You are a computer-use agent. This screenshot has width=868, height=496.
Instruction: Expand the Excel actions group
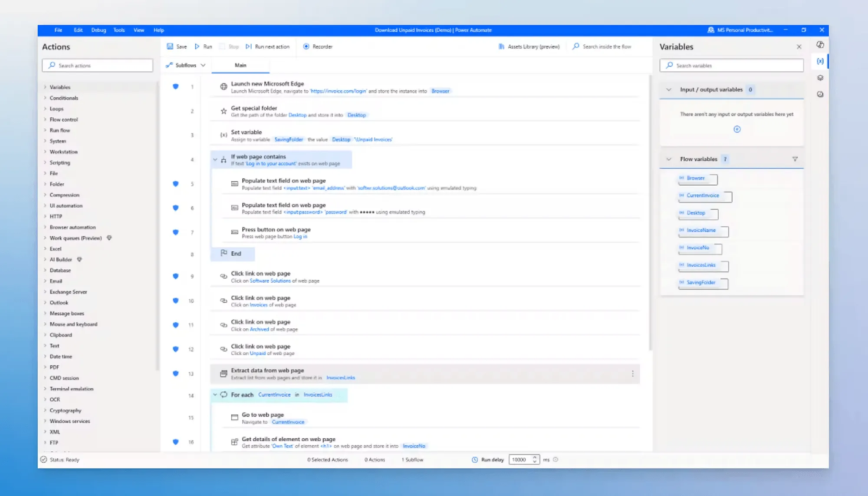coord(45,249)
